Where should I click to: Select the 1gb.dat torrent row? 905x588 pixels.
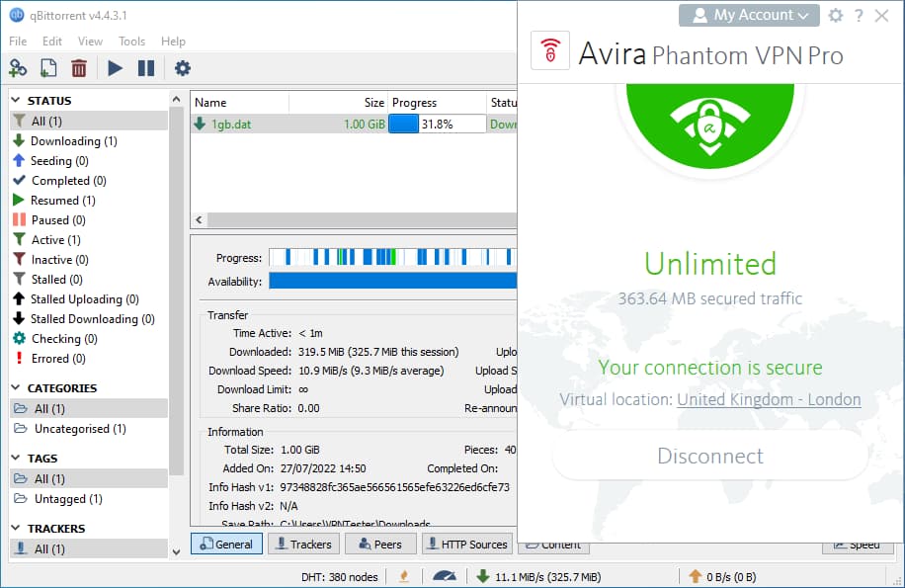point(354,125)
